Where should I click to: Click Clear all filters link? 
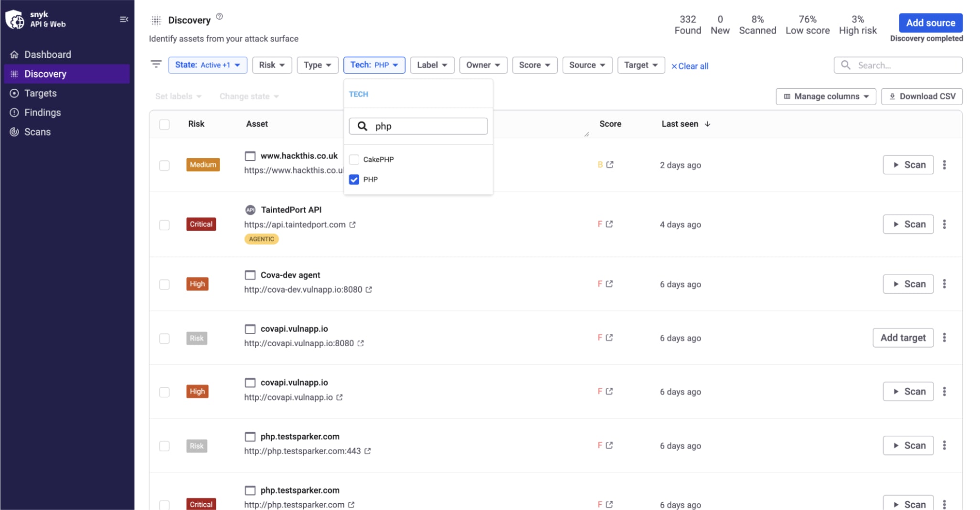(690, 66)
